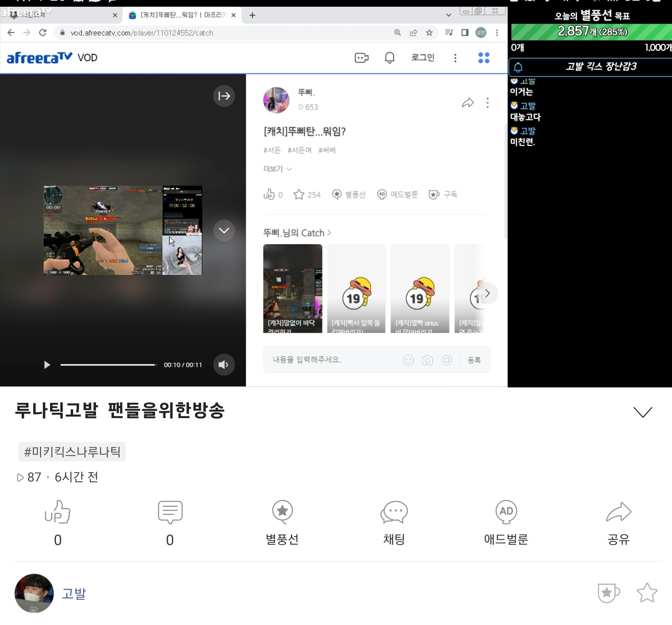Send a 별풍선 star balloon gift
This screenshot has width=672, height=625.
[x=282, y=512]
